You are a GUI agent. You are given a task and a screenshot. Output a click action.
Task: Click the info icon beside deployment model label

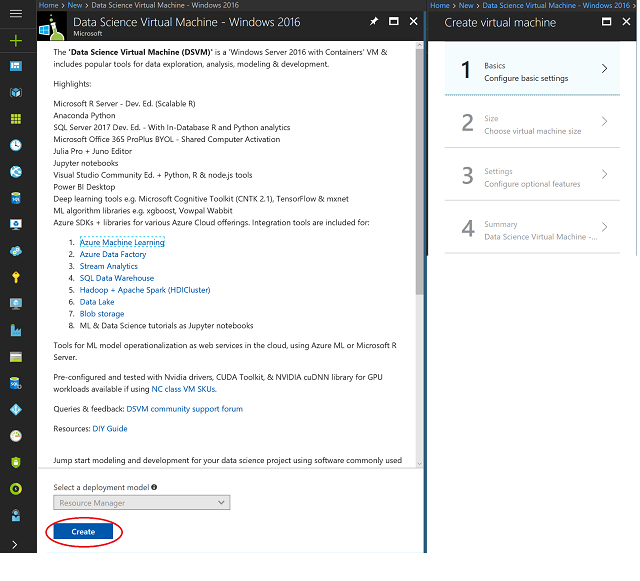click(154, 487)
